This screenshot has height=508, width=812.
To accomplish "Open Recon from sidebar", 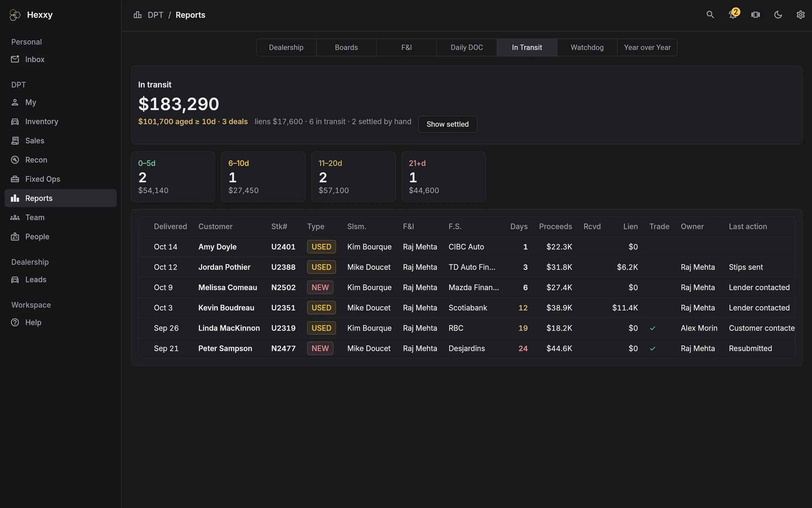I will pyautogui.click(x=61, y=160).
